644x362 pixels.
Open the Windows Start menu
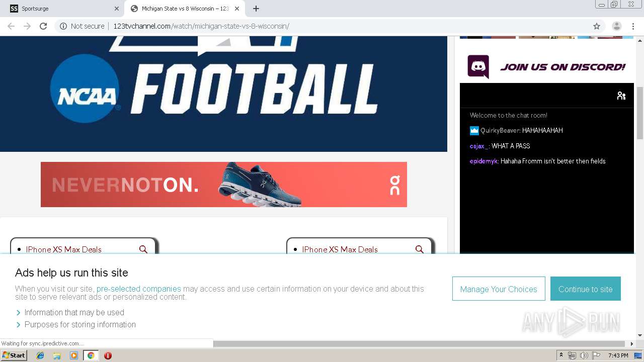tap(14, 355)
